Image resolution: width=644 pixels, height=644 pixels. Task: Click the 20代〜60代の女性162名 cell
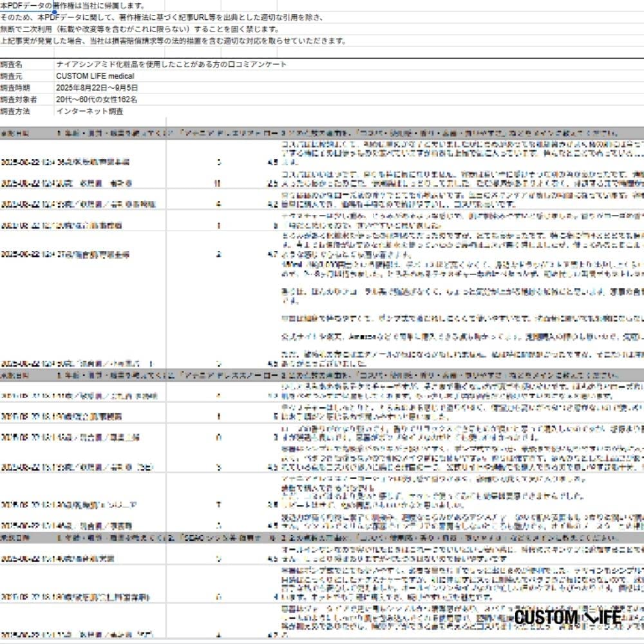(x=97, y=99)
